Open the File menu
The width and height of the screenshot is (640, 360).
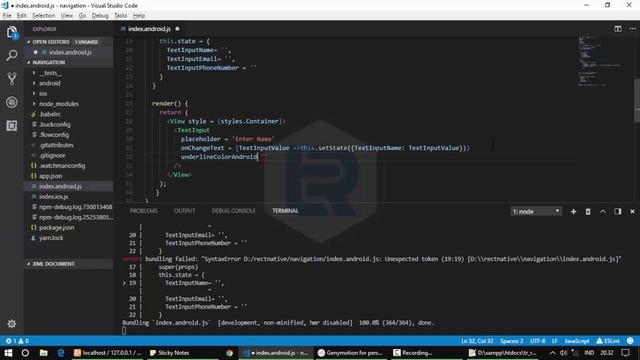7,16
